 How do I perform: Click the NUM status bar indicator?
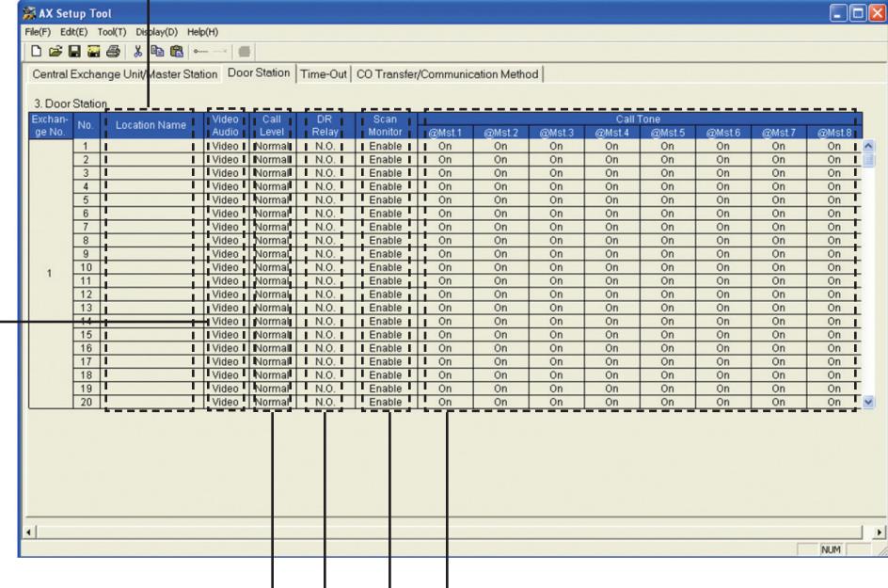(831, 549)
